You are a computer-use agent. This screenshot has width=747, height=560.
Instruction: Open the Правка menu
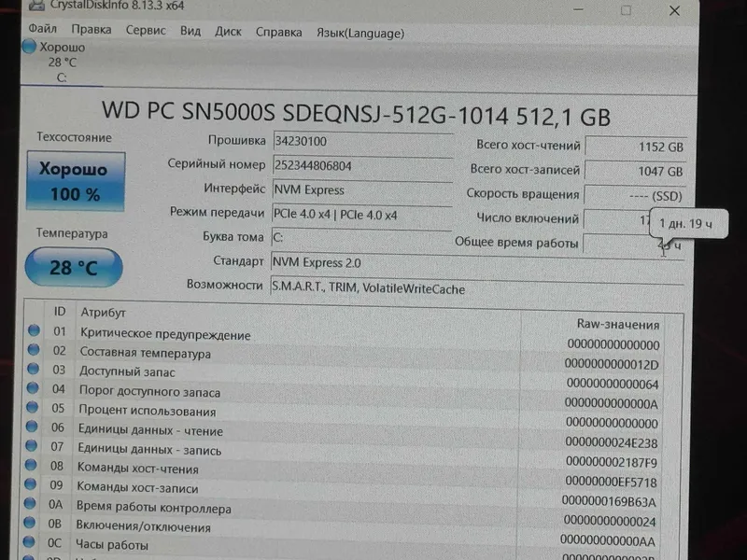91,30
